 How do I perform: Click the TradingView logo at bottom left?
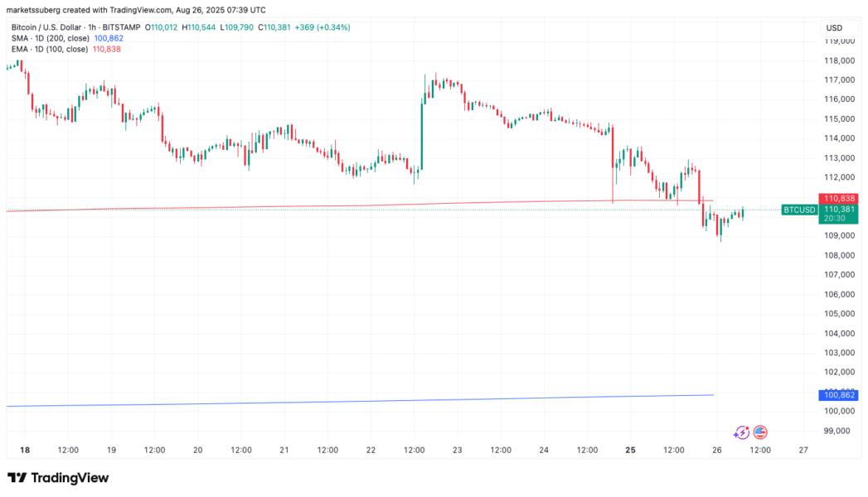coord(58,478)
